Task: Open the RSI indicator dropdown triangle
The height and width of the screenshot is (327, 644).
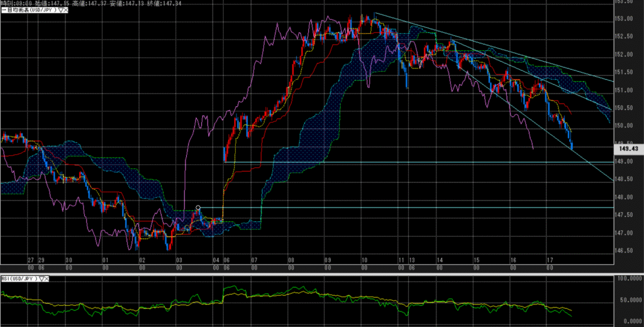Action: [x=42, y=277]
